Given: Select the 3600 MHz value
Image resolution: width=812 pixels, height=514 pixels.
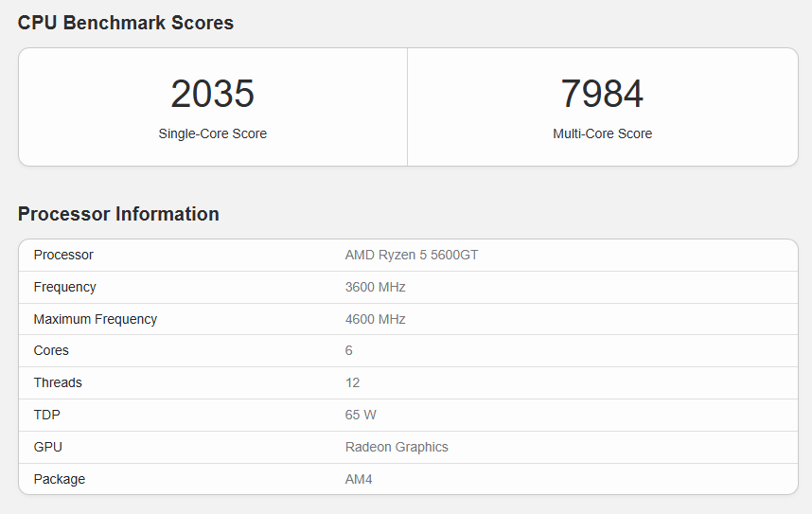Looking at the screenshot, I should click(376, 287).
